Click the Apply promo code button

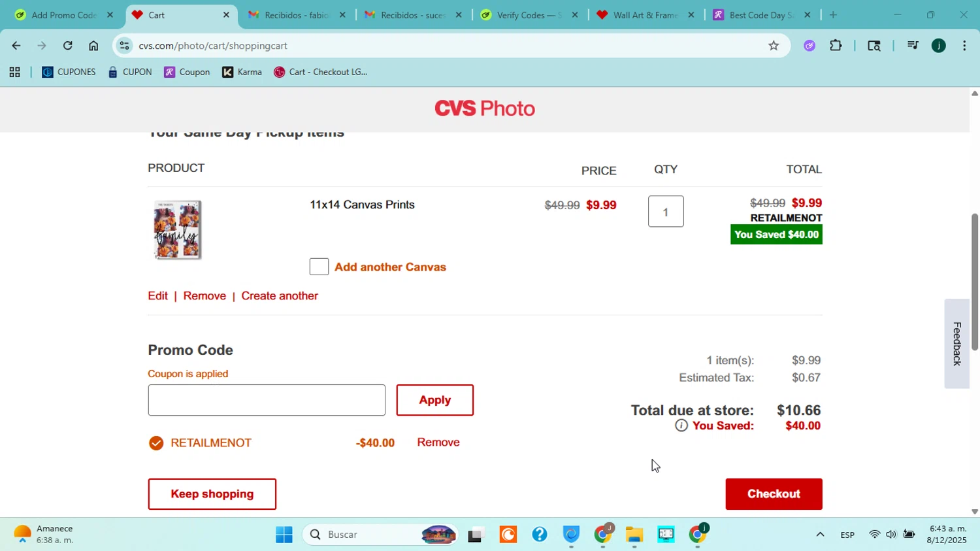click(x=435, y=400)
